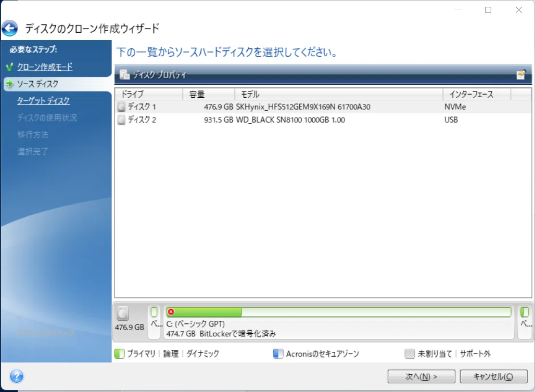The height and width of the screenshot is (392, 535).
Task: Click the 474.7 GB BitLockerで暗号化済み text
Action: [x=221, y=334]
